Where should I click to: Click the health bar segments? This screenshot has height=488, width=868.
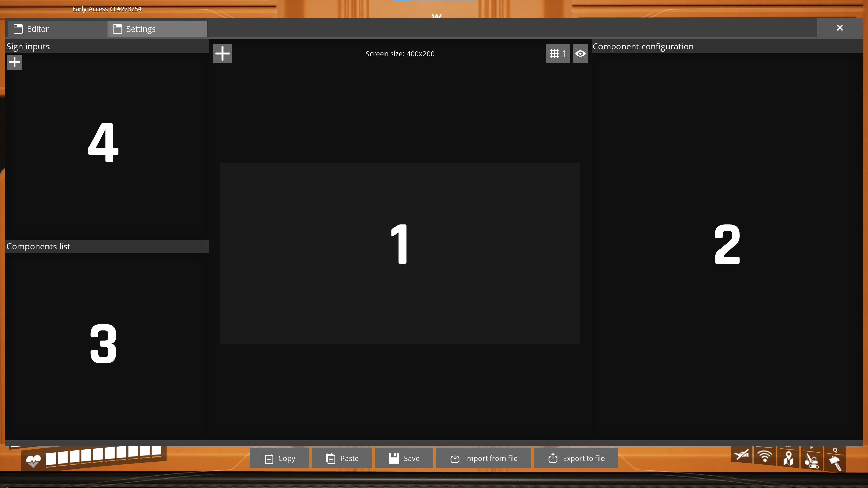click(x=104, y=455)
